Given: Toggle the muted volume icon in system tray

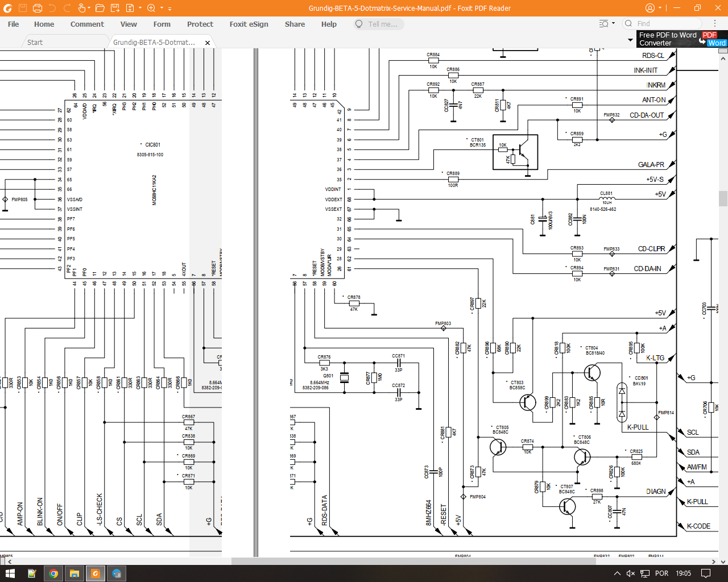Looking at the screenshot, I should coord(630,573).
